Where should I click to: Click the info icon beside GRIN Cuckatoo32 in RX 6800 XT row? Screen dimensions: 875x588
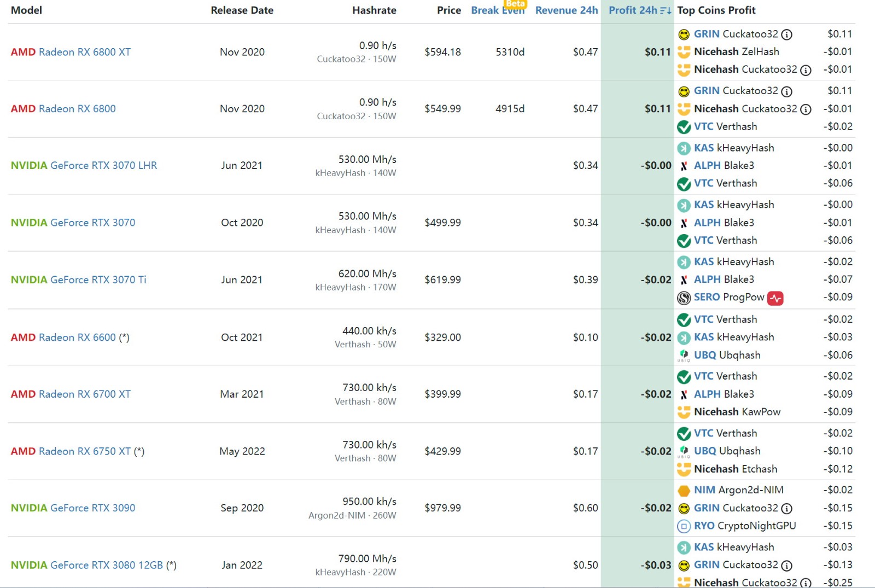[786, 34]
